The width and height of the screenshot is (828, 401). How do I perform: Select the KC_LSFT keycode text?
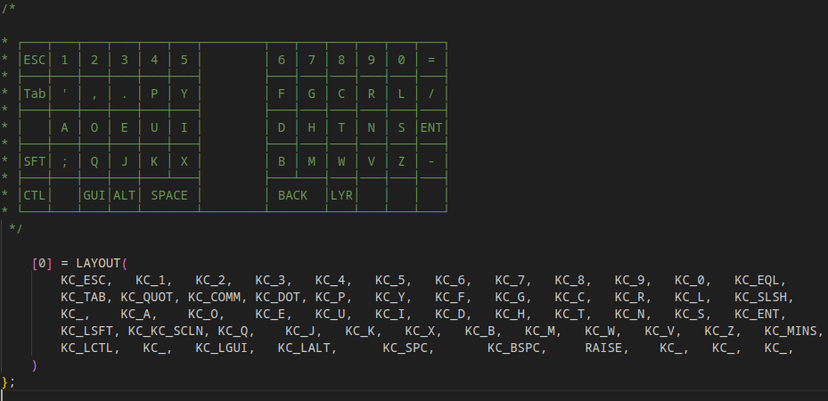pyautogui.click(x=86, y=331)
